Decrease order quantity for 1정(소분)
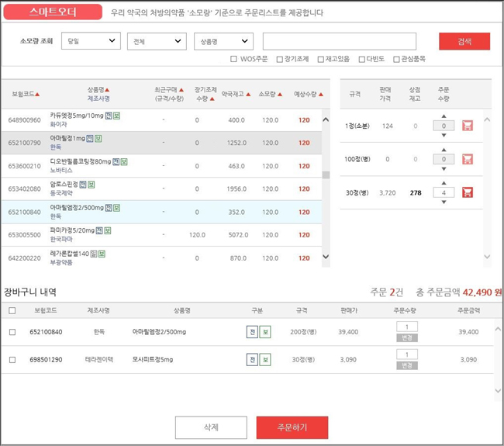 [x=444, y=136]
